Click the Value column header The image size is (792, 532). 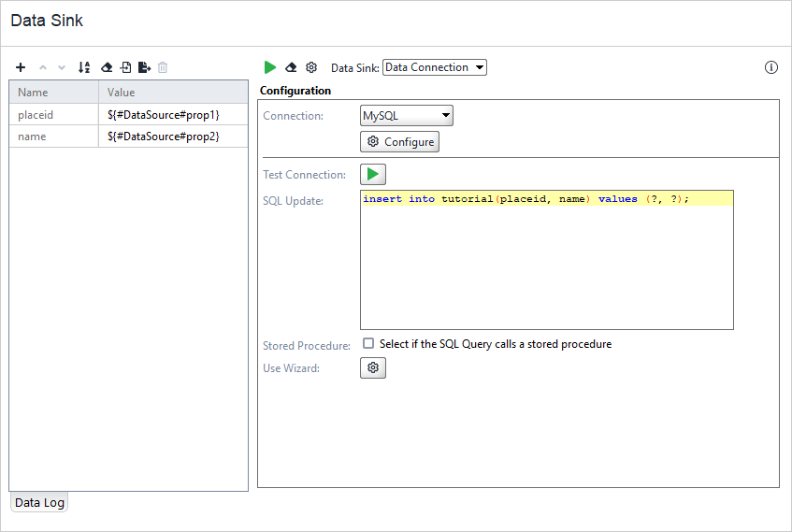[x=173, y=93]
